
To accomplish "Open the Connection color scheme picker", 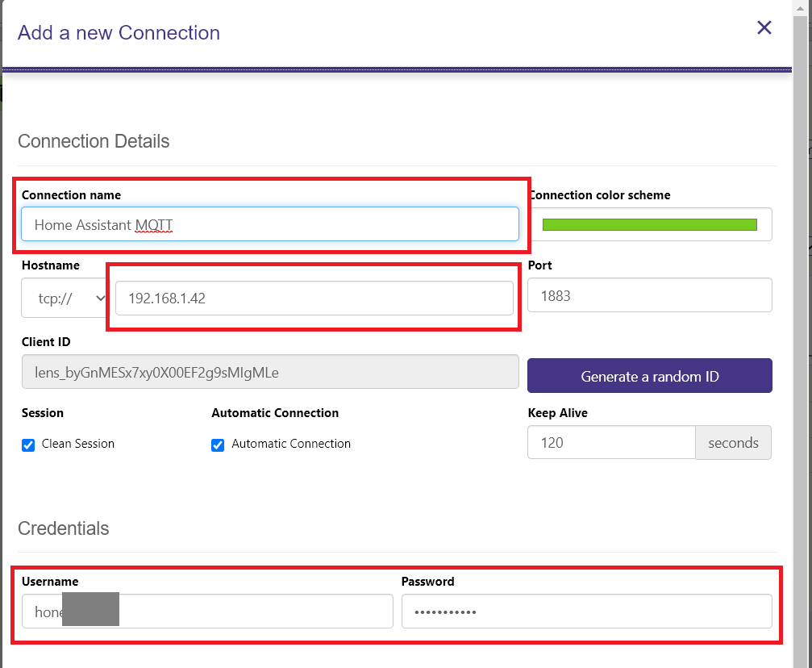I will tap(649, 224).
